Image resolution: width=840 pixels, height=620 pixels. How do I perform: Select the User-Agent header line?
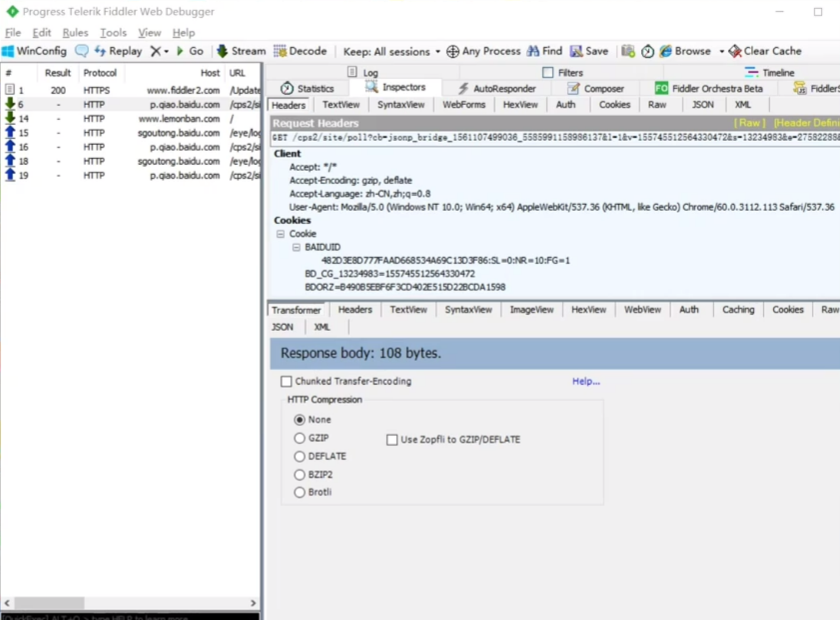(562, 207)
